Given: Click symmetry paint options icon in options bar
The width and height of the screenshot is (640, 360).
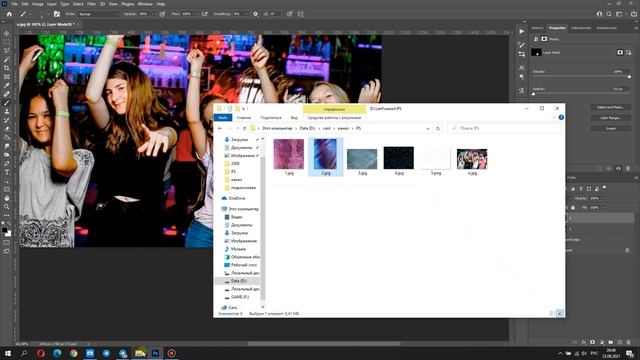Looking at the screenshot, I should [301, 14].
